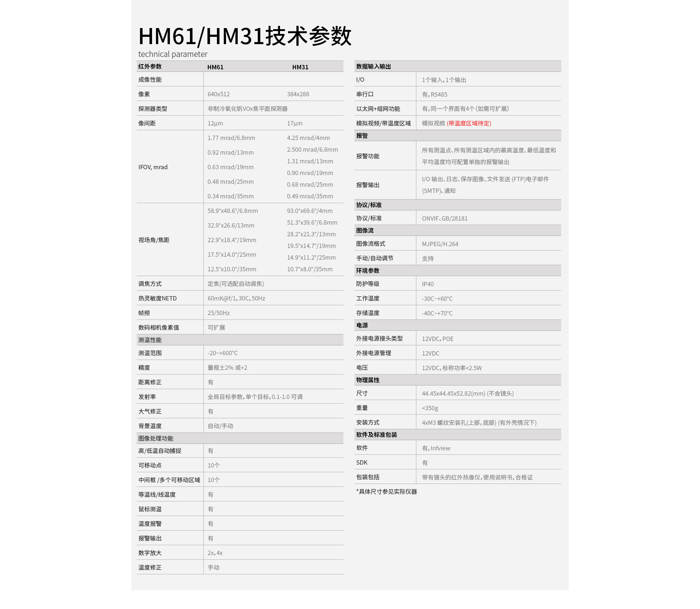The height and width of the screenshot is (609, 700).
Task: Click '1个输入, 1个输出' I/O value
Action: tap(444, 80)
